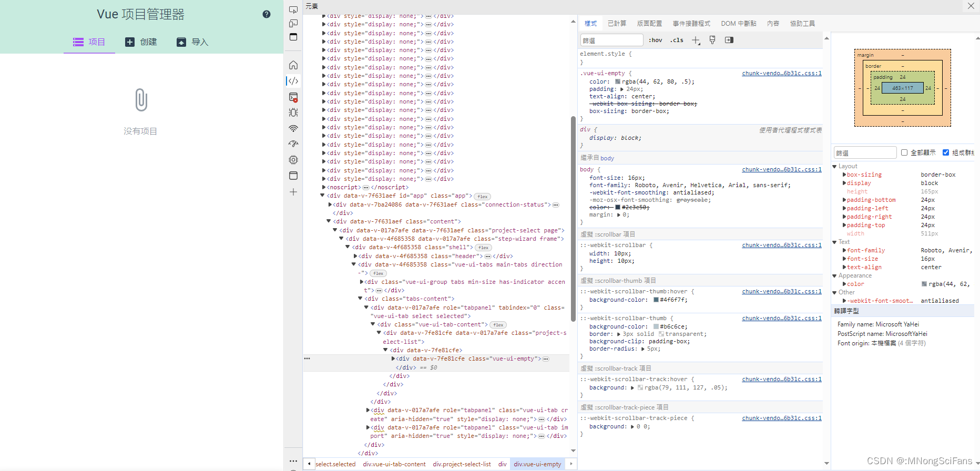Click the DOM tree vertical scrollbar thumb
The height and width of the screenshot is (471, 980).
click(573, 219)
